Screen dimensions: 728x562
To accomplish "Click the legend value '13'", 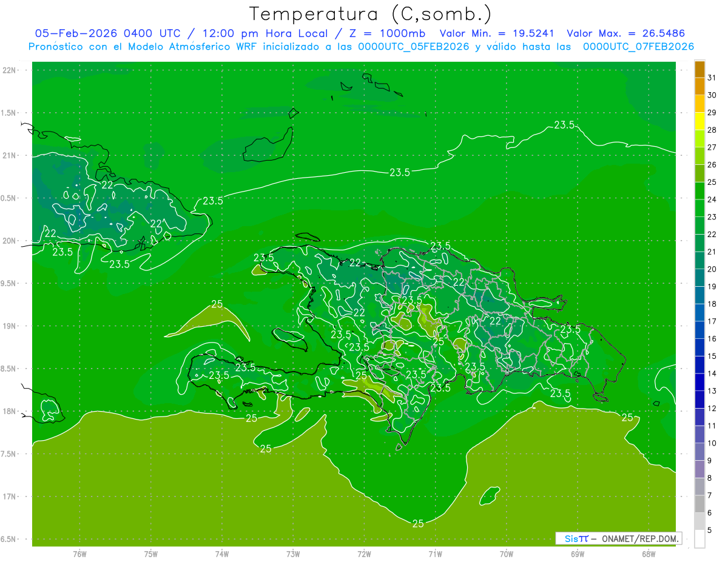I will 712,391.
